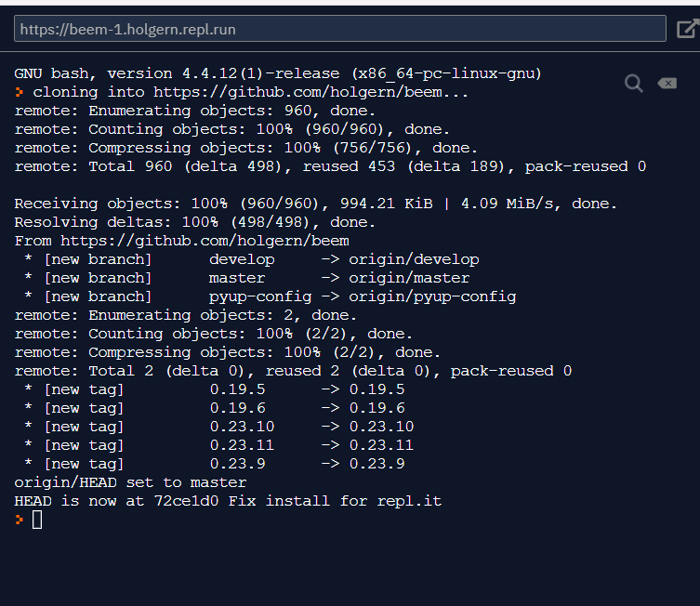Click the GNU bash version line
Screen dimensions: 700x606
(278, 73)
